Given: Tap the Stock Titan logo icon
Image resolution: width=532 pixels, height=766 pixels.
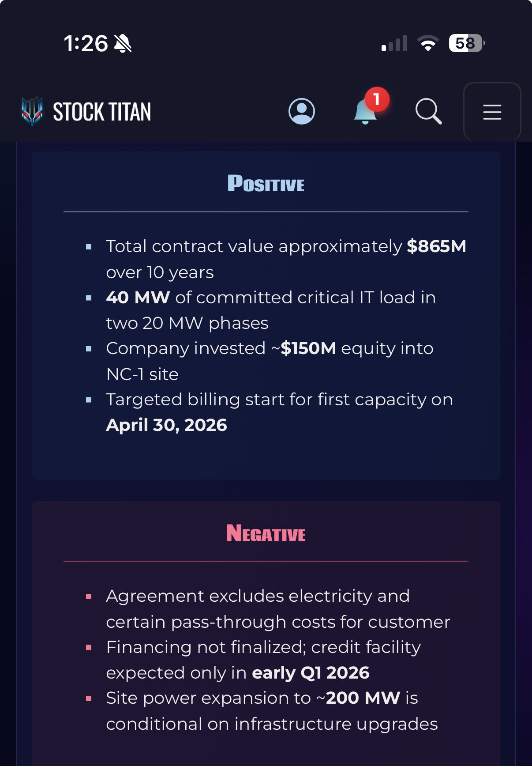Looking at the screenshot, I should coord(32,111).
